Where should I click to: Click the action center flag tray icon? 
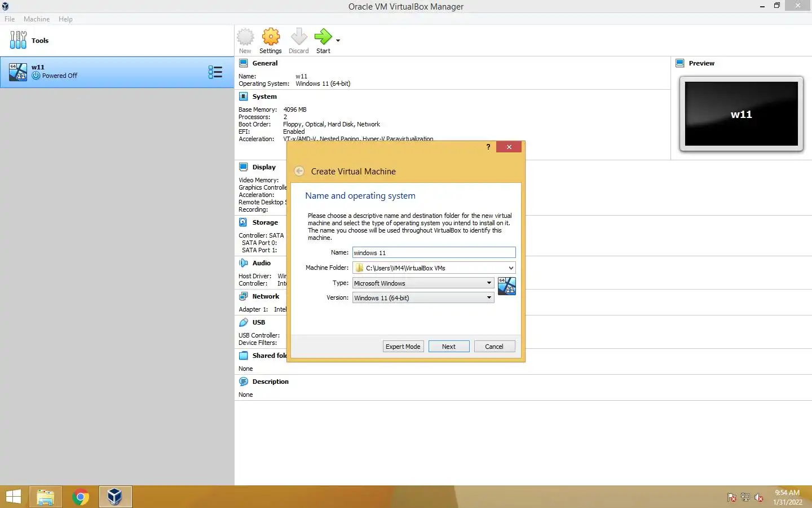click(732, 497)
